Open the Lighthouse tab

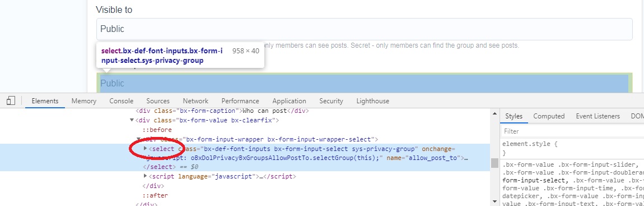(372, 101)
